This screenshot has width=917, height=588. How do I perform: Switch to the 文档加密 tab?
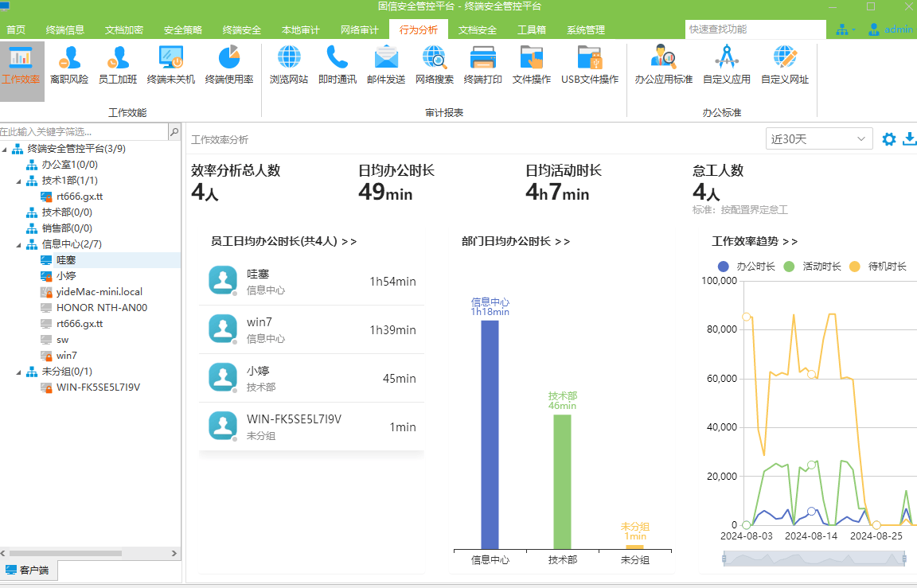pyautogui.click(x=124, y=29)
